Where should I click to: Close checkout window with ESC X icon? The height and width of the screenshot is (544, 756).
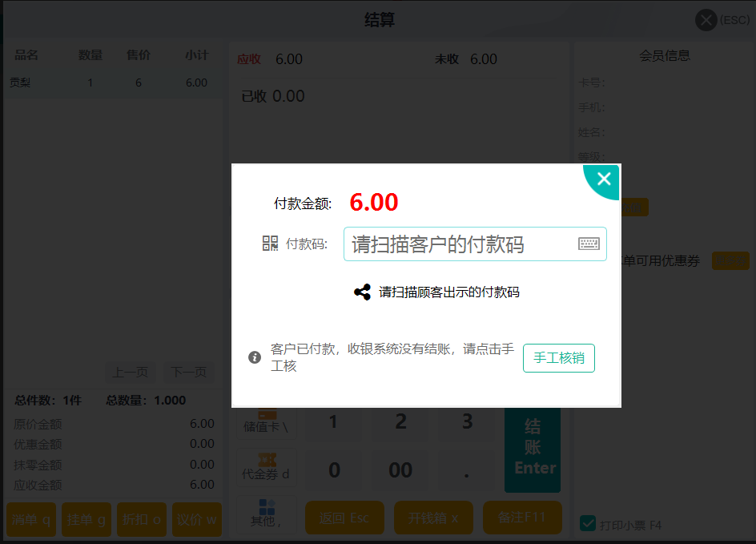point(706,20)
